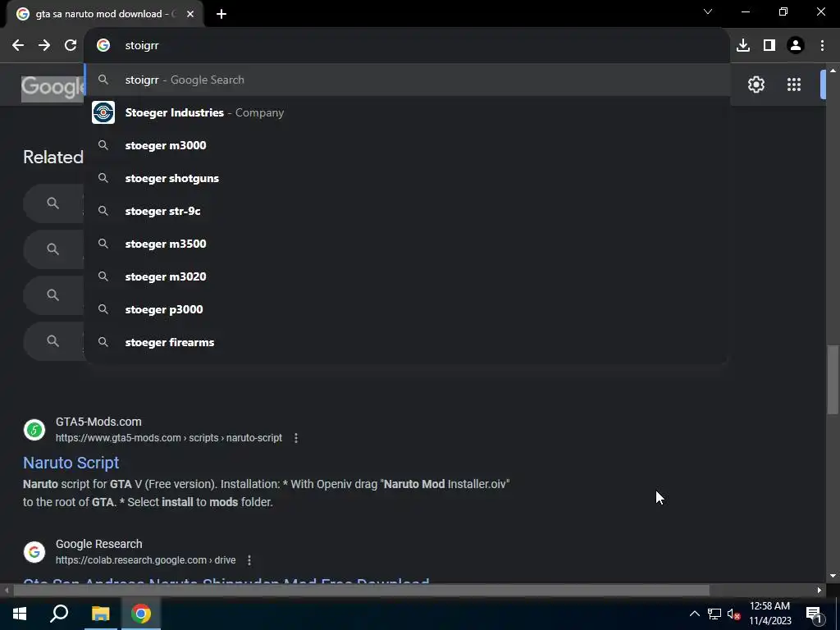Image resolution: width=840 pixels, height=630 pixels.
Task: Pick the 'stoeger p3000' suggestion
Action: pos(407,309)
